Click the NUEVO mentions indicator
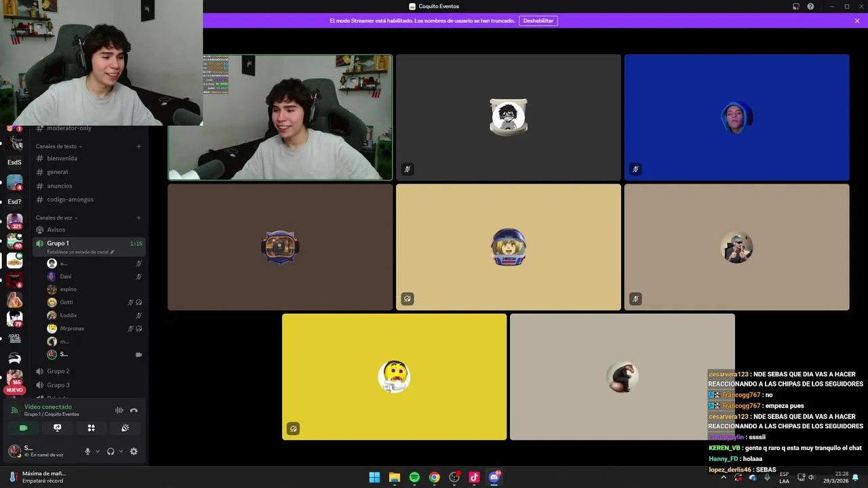The height and width of the screenshot is (488, 868). pyautogui.click(x=14, y=390)
